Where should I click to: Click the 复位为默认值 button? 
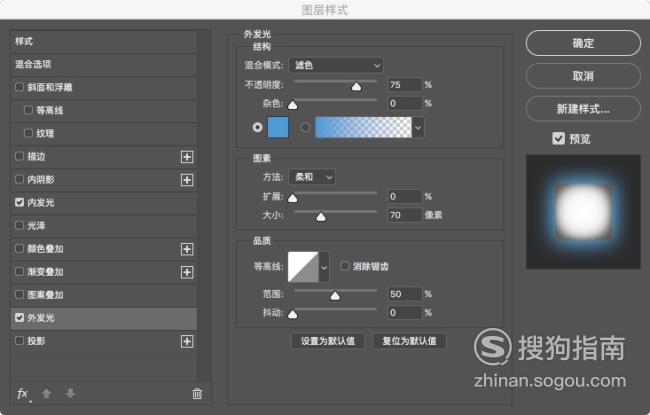410,341
